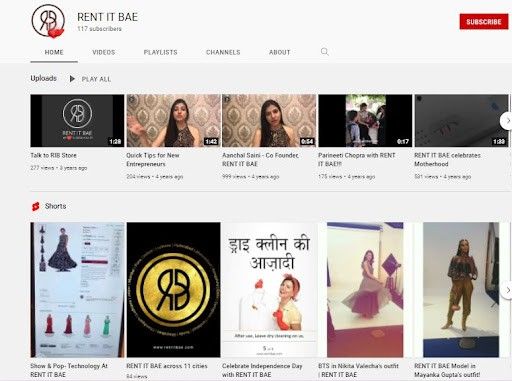The height and width of the screenshot is (381, 512).
Task: Click BTS in Nikita Valecha's outfit title
Action: (358, 370)
